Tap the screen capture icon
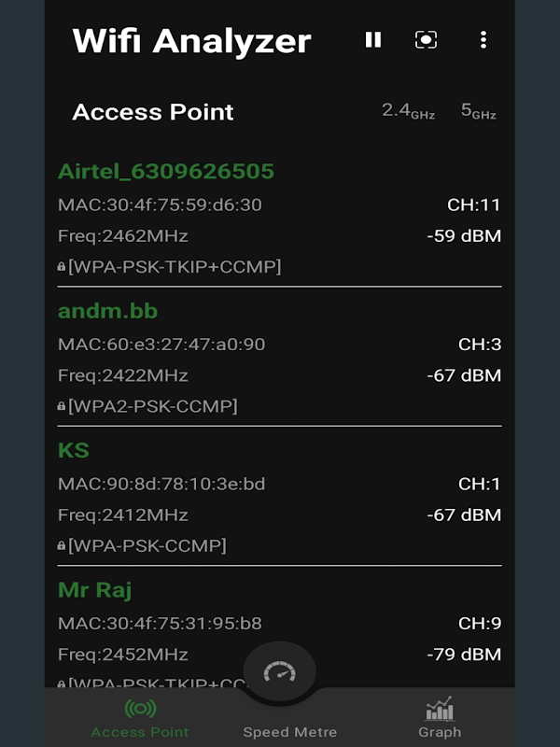The width and height of the screenshot is (560, 747). click(x=426, y=39)
